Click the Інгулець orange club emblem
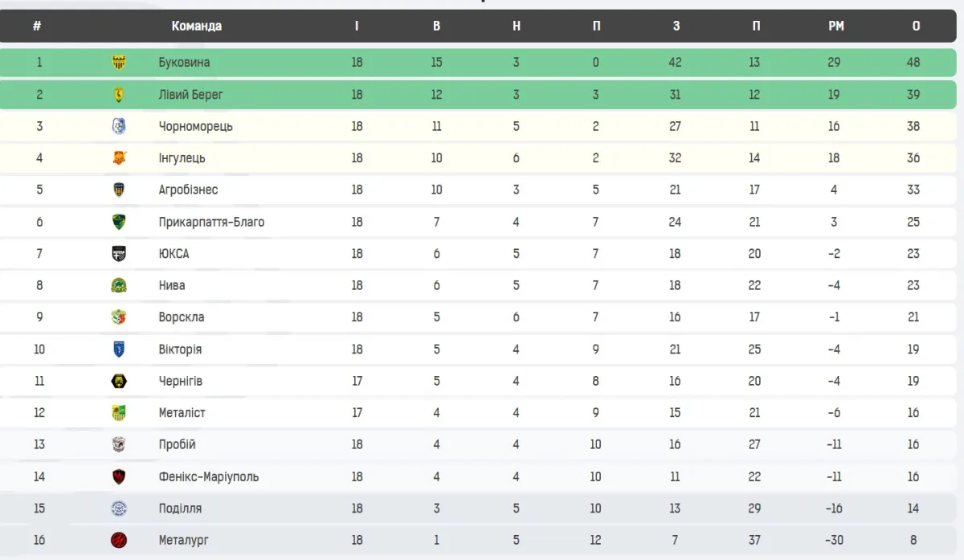Screen dimensions: 964x560 119,158
